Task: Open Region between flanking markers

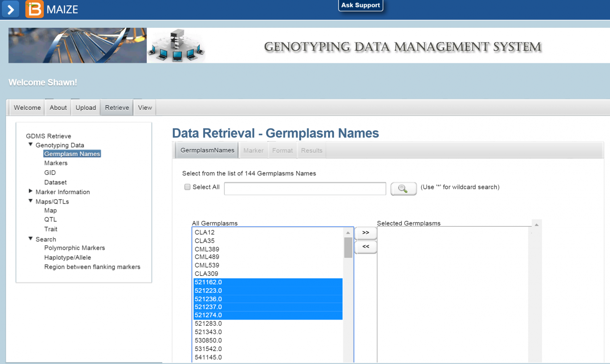Action: (92, 267)
